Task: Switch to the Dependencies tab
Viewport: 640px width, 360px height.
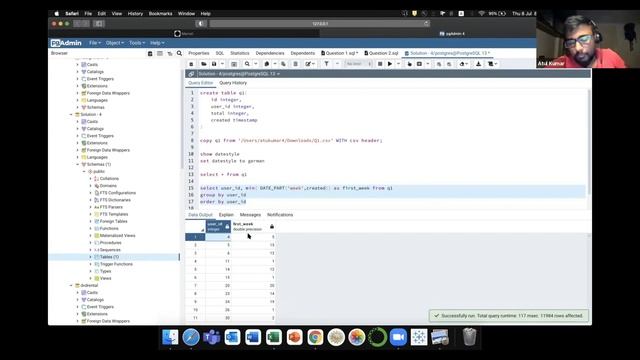Action: (x=270, y=53)
